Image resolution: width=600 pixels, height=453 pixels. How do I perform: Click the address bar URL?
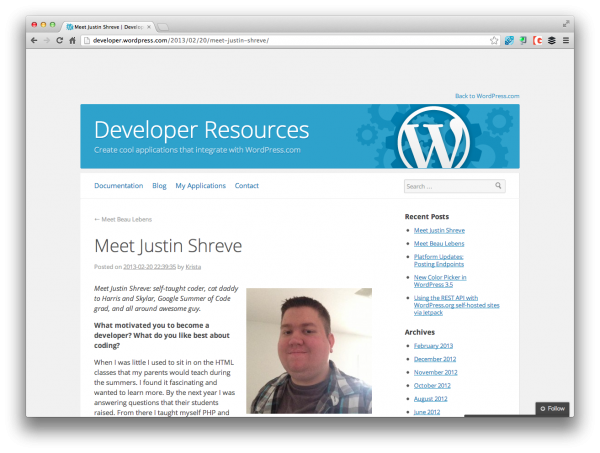181,40
